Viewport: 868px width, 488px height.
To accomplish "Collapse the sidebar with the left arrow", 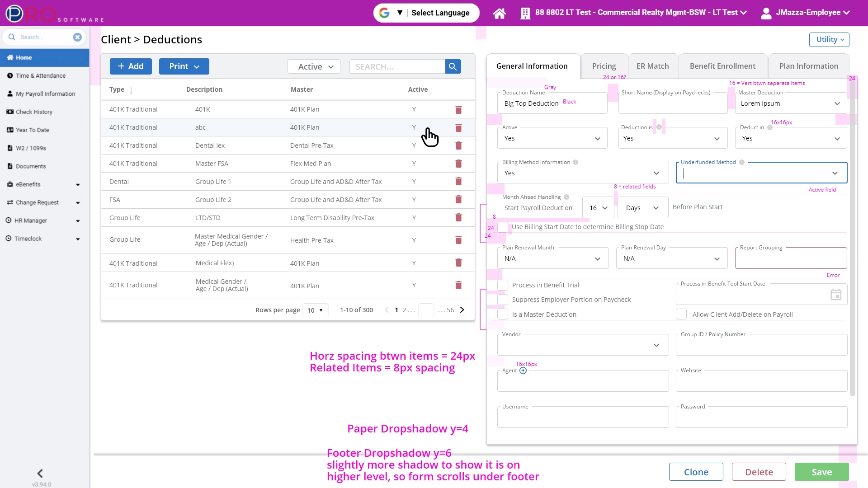I will coord(40,473).
